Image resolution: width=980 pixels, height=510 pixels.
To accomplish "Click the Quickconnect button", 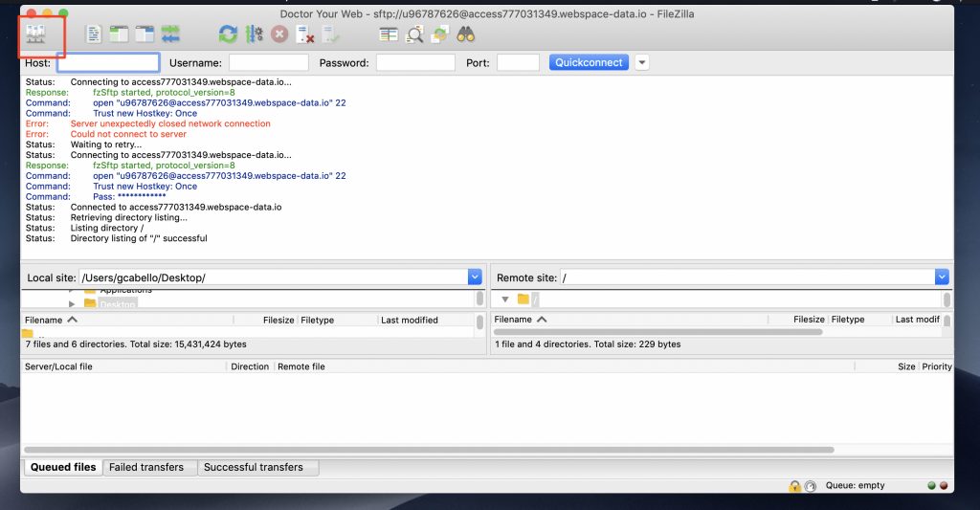I will click(589, 62).
